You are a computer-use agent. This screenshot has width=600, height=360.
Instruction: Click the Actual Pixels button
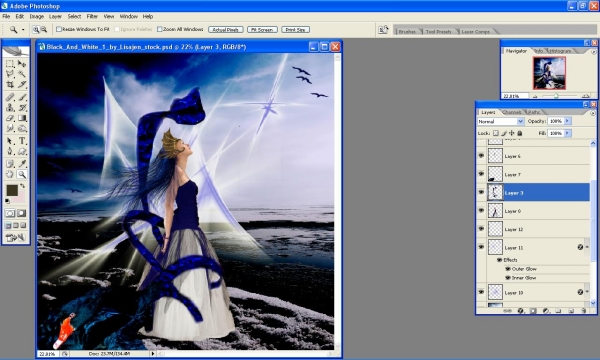click(225, 29)
